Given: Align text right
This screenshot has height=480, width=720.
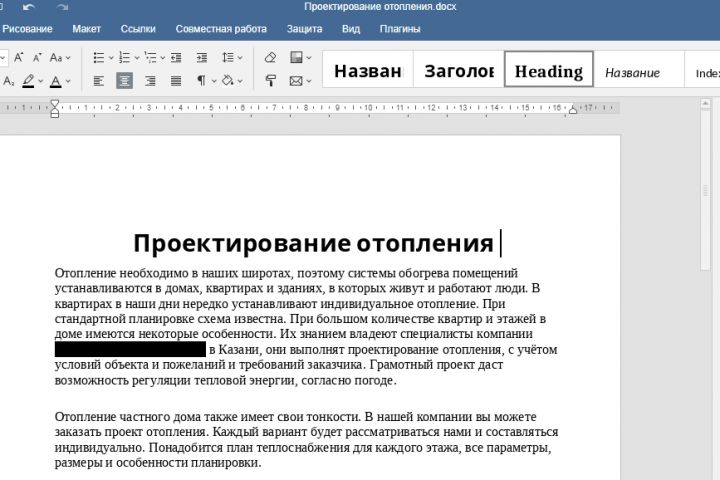Looking at the screenshot, I should coord(150,81).
